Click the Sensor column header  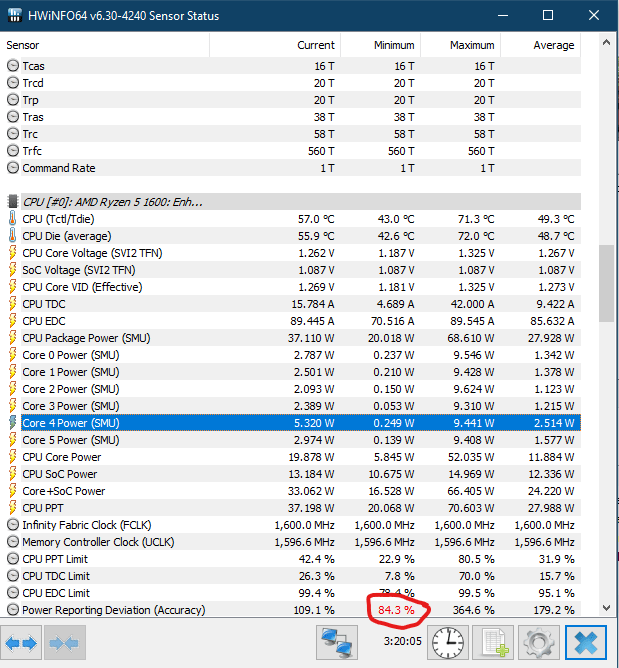(x=105, y=45)
